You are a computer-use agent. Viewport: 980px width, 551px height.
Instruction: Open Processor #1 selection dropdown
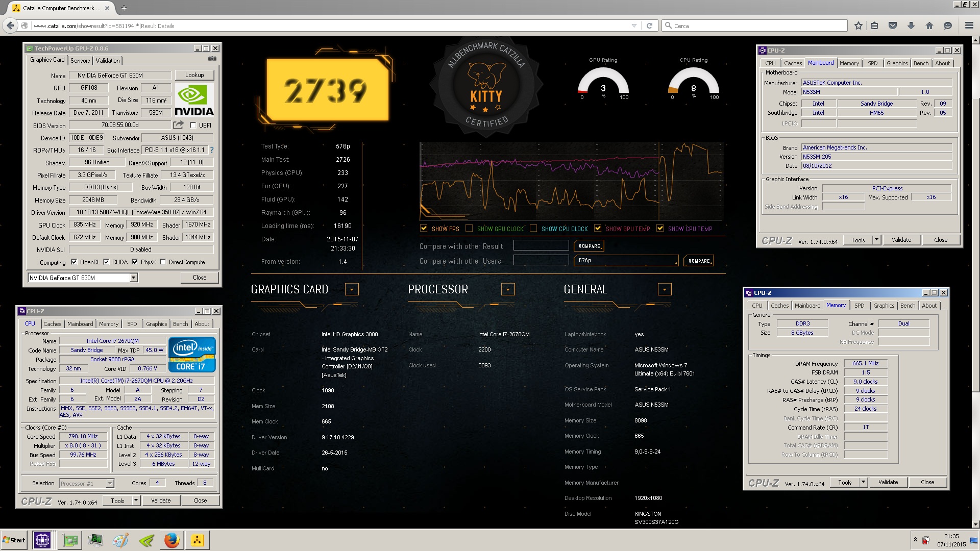(110, 483)
